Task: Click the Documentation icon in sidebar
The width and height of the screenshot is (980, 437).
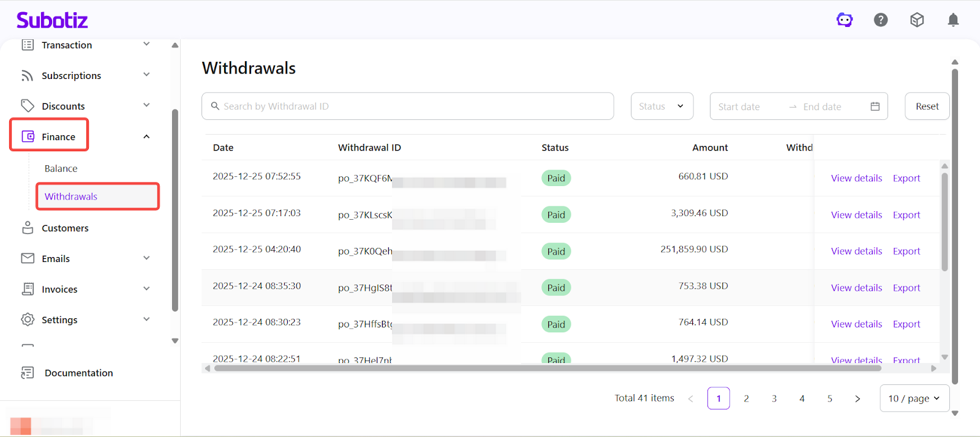Action: tap(28, 373)
